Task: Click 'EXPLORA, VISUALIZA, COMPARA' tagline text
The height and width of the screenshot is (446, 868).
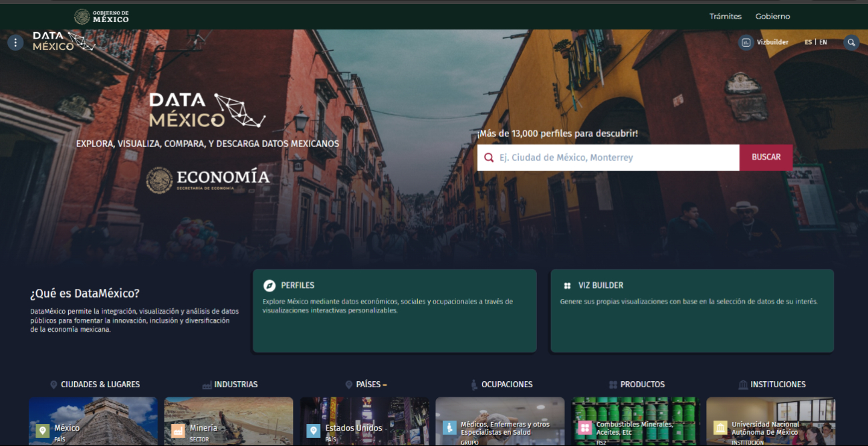Action: tap(207, 144)
